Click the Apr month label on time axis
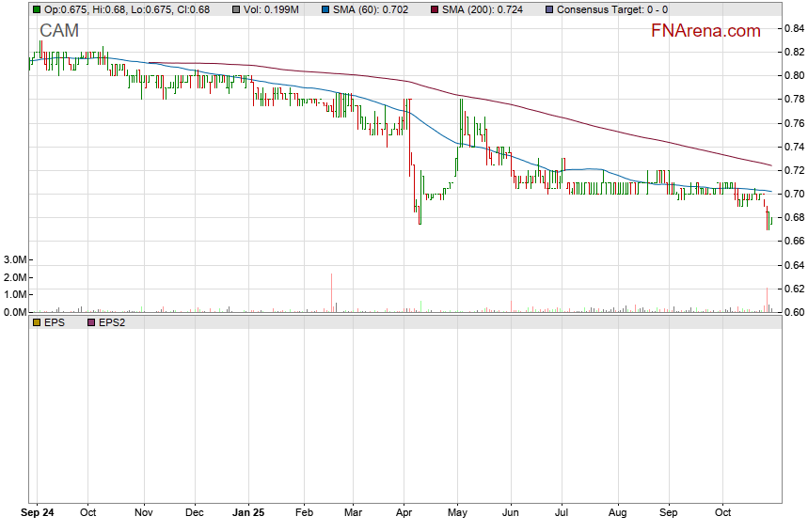808x532 pixels. tap(404, 514)
